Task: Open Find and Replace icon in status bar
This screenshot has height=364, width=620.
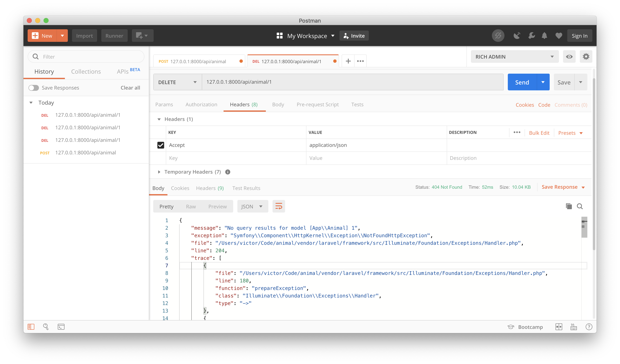Action: 46,327
